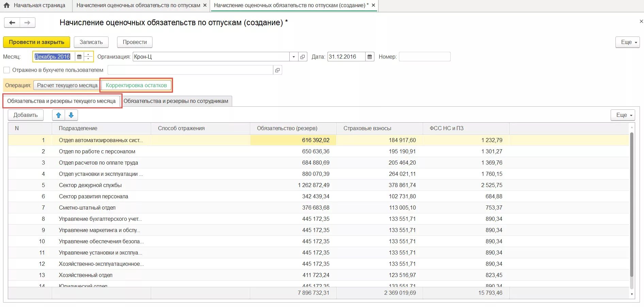The height and width of the screenshot is (307, 644).
Task: Click the Страховые взносы column header
Action: [x=380, y=128]
